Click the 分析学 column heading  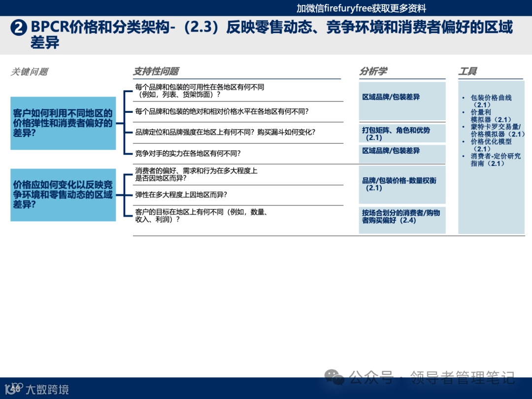[x=373, y=71]
